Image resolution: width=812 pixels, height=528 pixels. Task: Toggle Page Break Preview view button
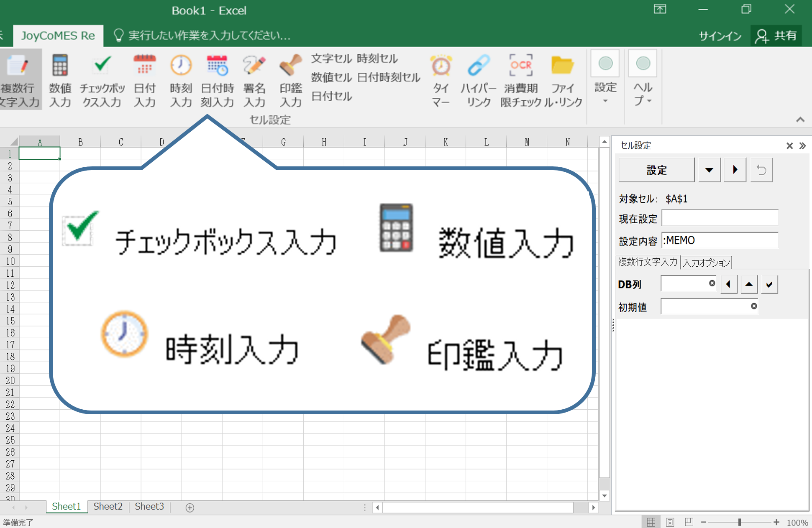[689, 522]
